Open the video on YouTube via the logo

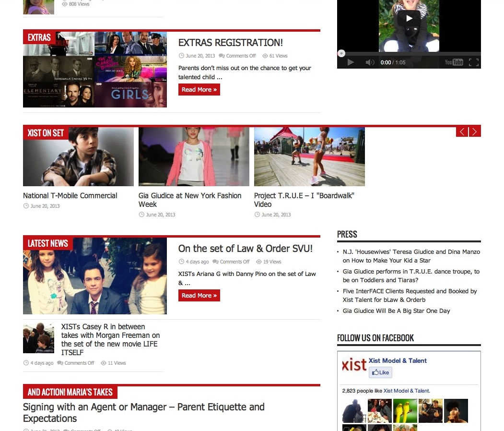pos(454,62)
